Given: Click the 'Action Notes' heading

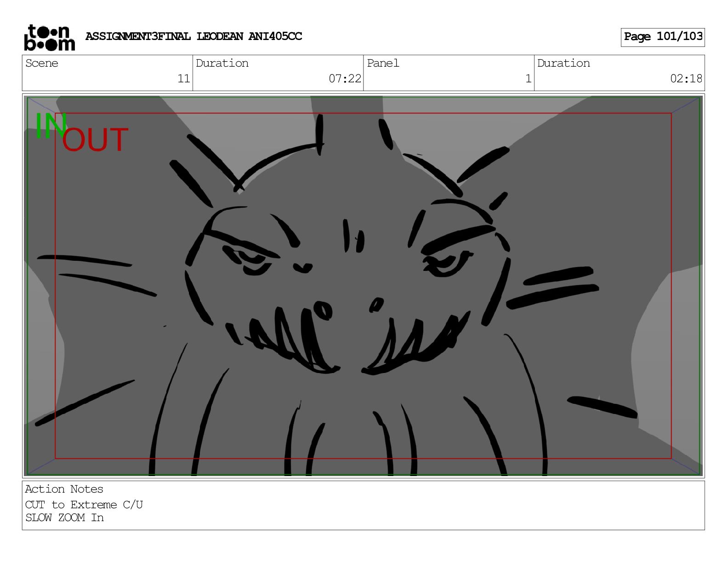Looking at the screenshot, I should tap(64, 489).
